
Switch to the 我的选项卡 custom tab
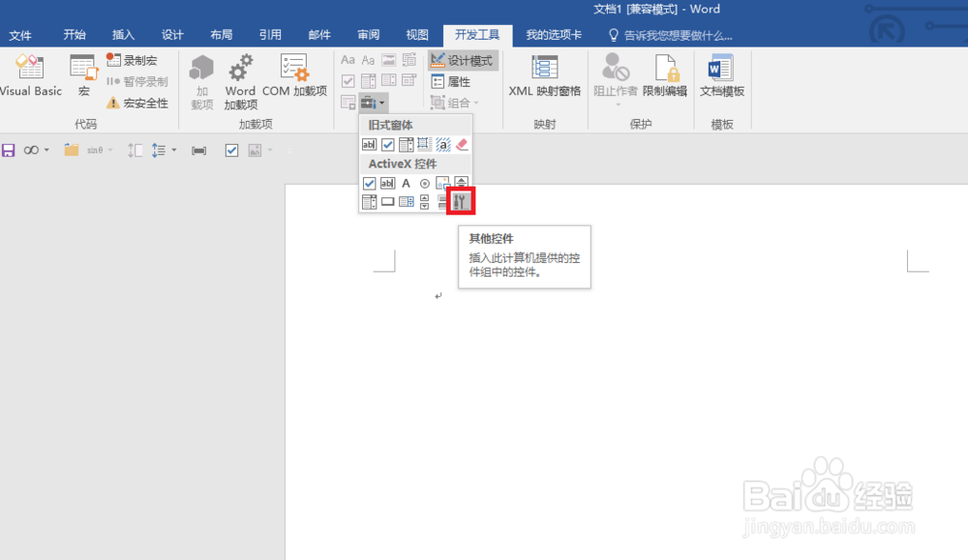(554, 35)
